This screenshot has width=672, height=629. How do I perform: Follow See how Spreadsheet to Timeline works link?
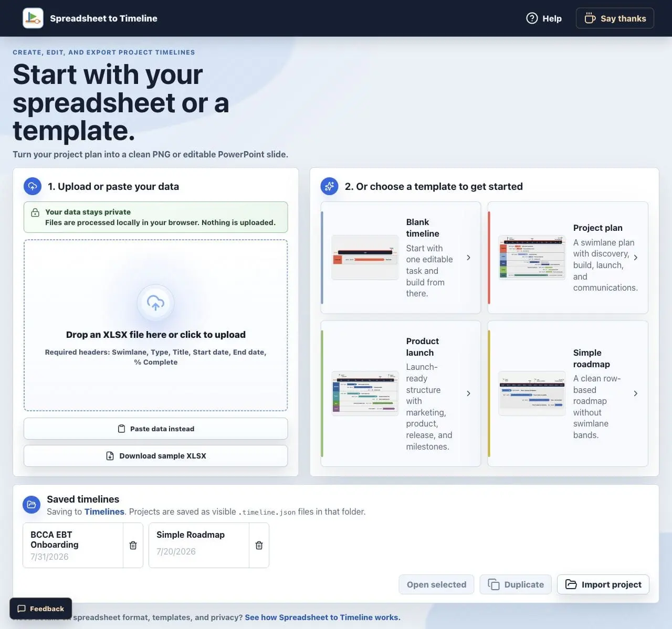coord(322,617)
